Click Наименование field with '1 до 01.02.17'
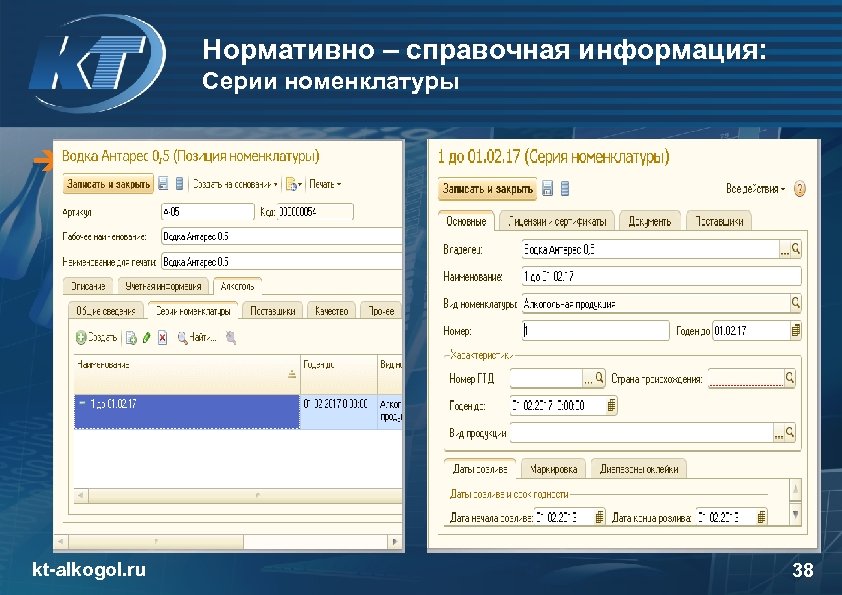 [662, 277]
